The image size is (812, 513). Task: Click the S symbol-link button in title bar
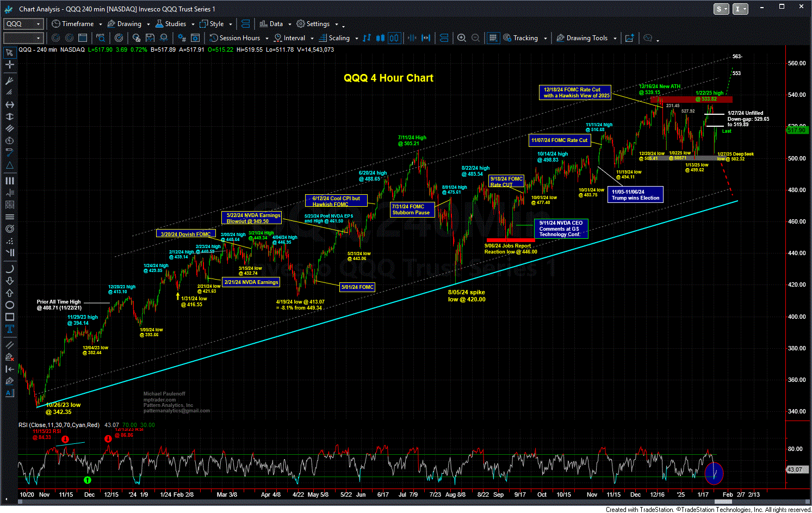click(721, 9)
